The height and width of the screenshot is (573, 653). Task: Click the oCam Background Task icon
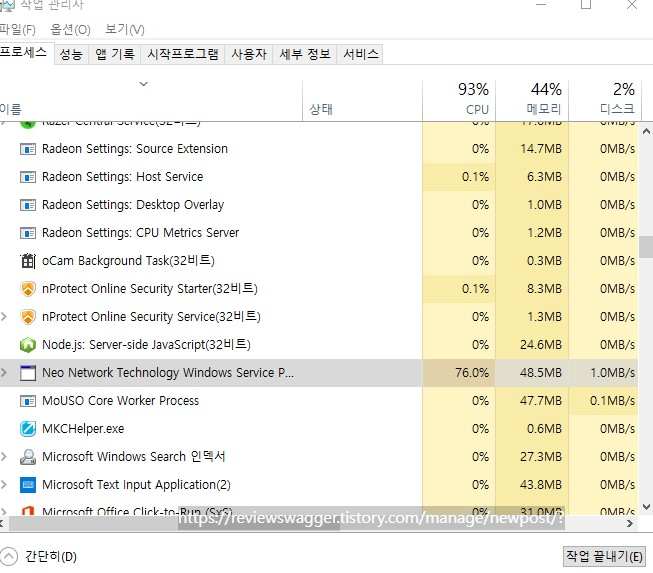pyautogui.click(x=28, y=261)
